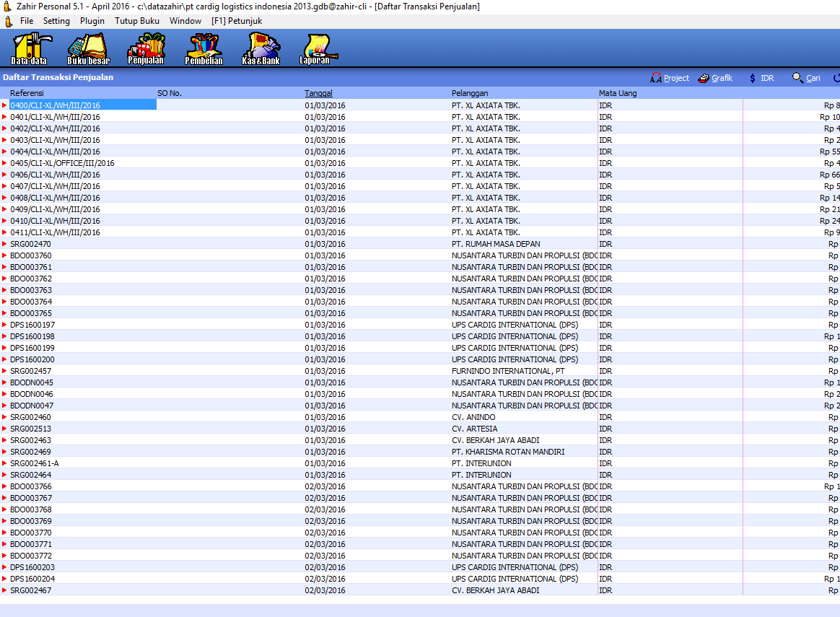Click the Project link
Image resolution: width=840 pixels, height=617 pixels.
677,78
